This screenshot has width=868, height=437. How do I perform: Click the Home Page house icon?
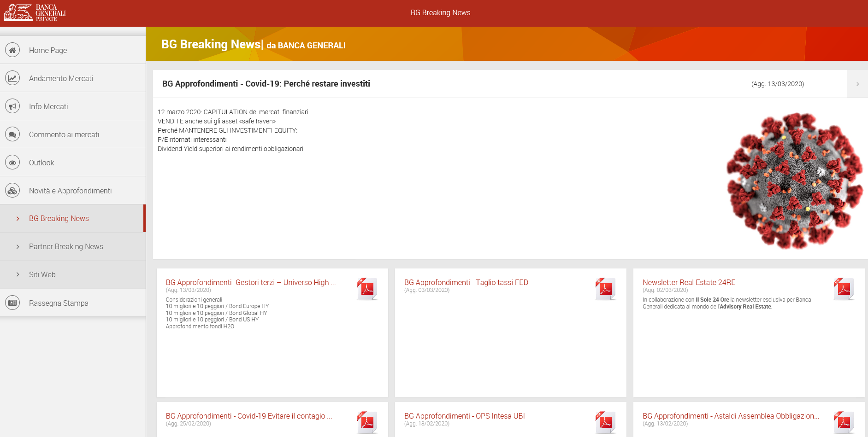pos(12,50)
